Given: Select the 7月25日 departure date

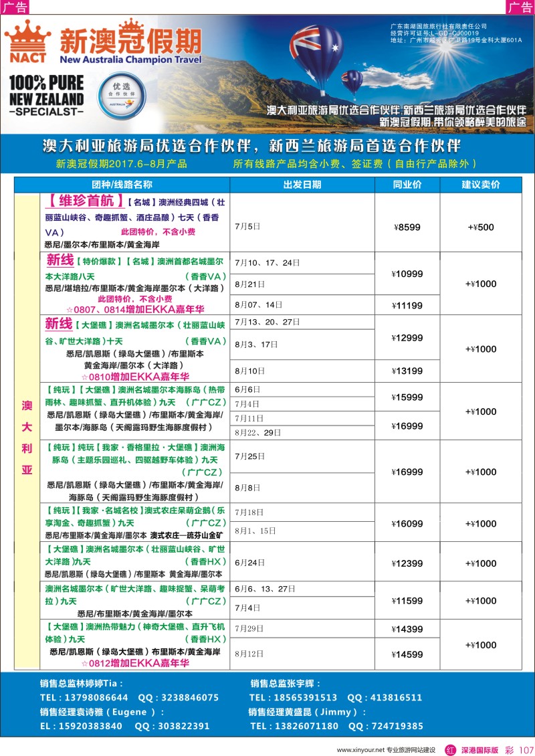Looking at the screenshot, I should click(249, 456).
